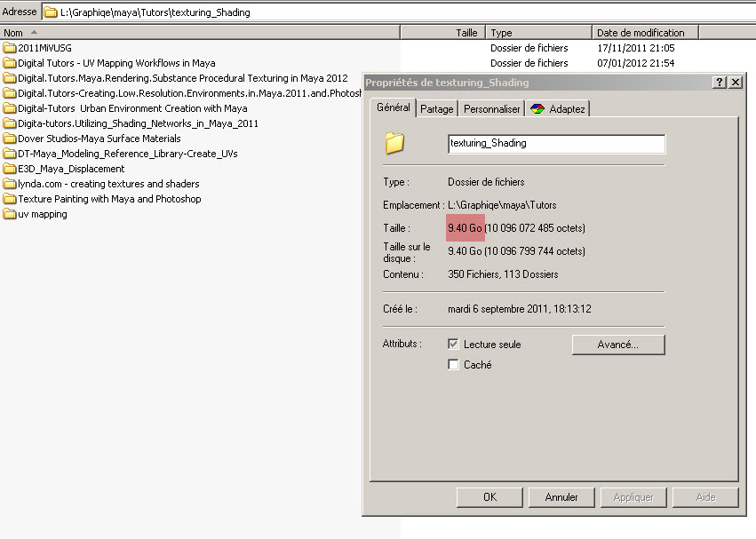Select DT-Maya_Modeling_Reference_Library-Create_UVs name

click(128, 154)
